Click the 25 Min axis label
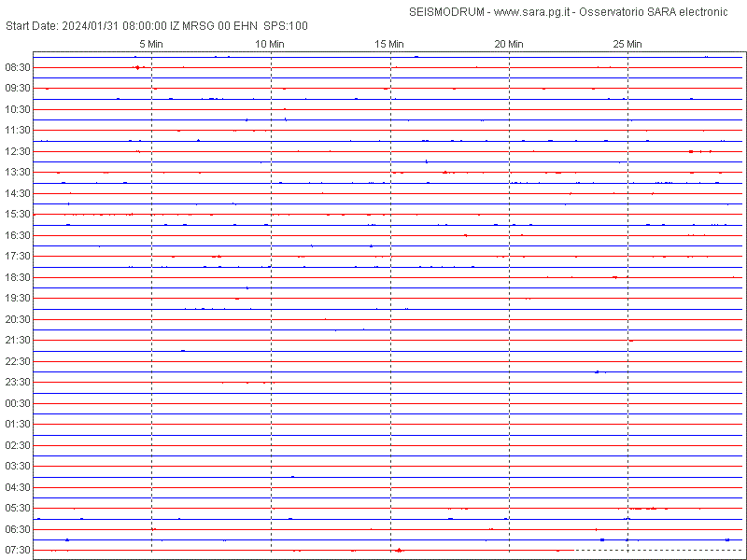 [627, 44]
